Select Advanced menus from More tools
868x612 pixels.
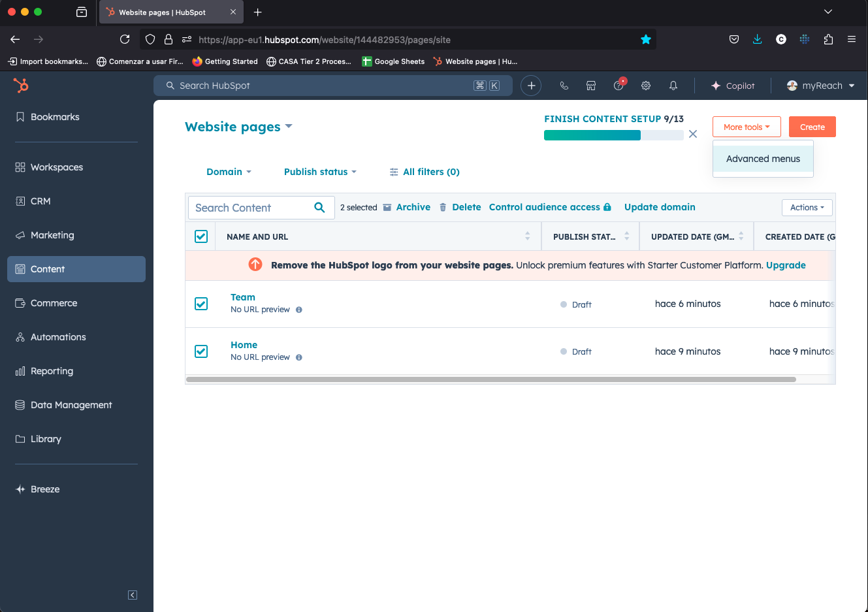coord(763,159)
